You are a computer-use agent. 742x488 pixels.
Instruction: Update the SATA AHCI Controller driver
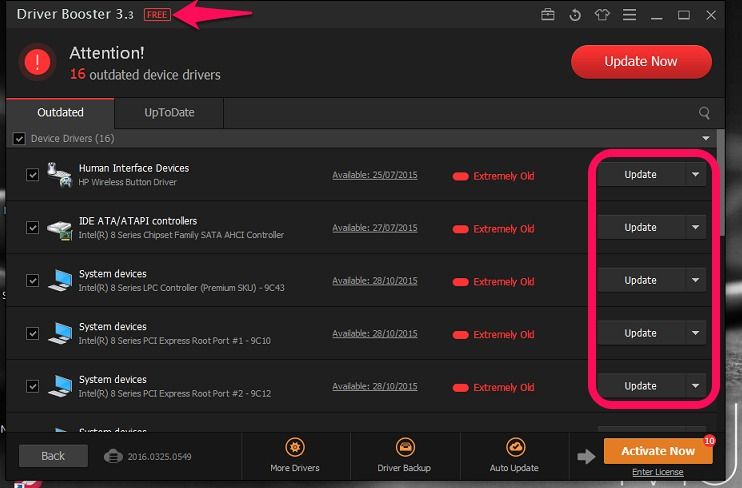(640, 228)
